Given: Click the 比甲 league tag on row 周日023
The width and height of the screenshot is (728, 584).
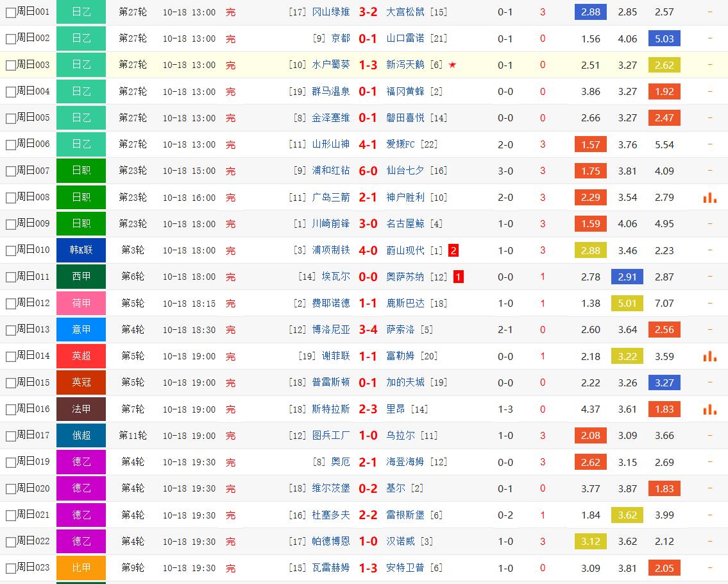Looking at the screenshot, I should [81, 568].
